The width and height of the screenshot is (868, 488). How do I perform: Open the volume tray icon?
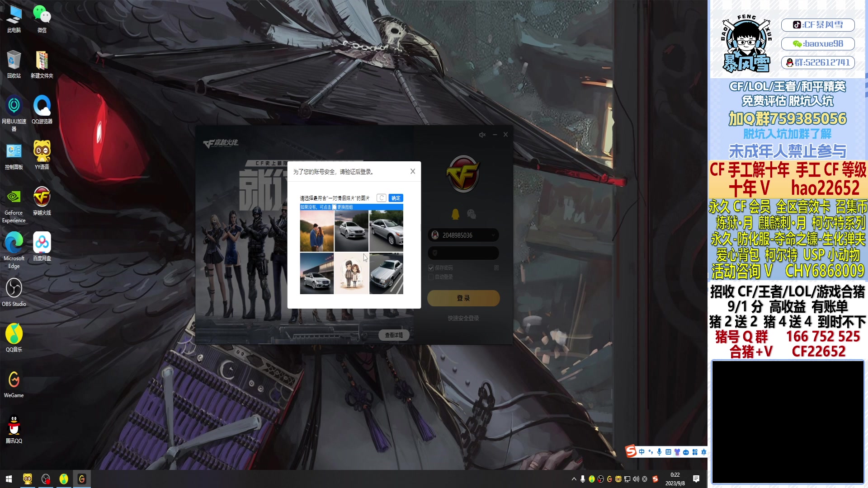(636, 479)
